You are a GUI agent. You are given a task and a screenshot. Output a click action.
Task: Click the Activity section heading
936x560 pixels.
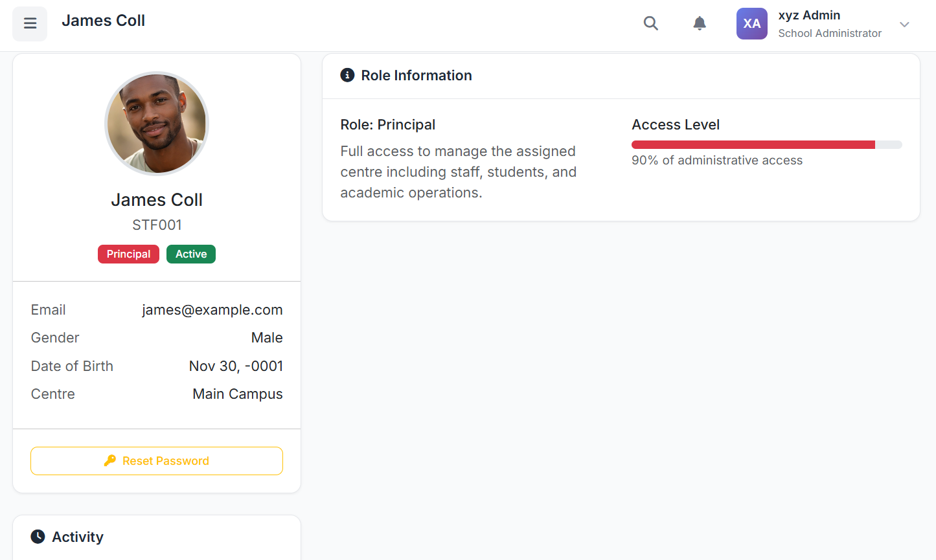pyautogui.click(x=78, y=537)
